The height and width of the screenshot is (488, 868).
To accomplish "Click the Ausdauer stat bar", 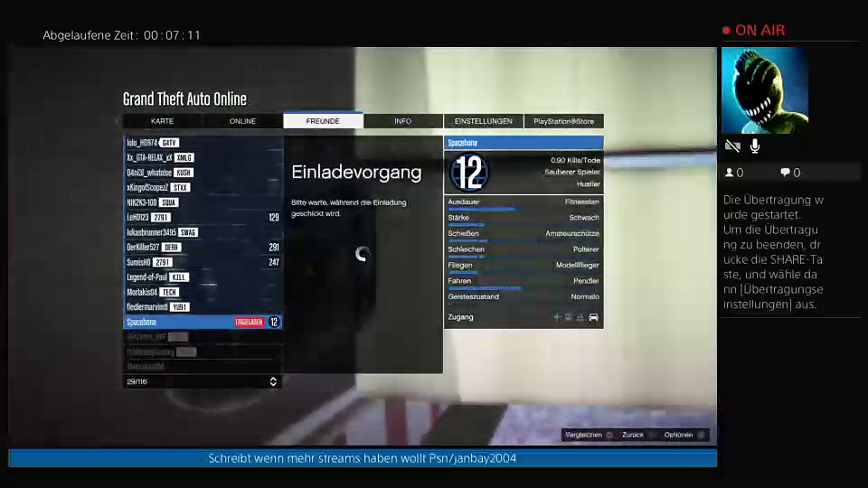I will [x=482, y=209].
